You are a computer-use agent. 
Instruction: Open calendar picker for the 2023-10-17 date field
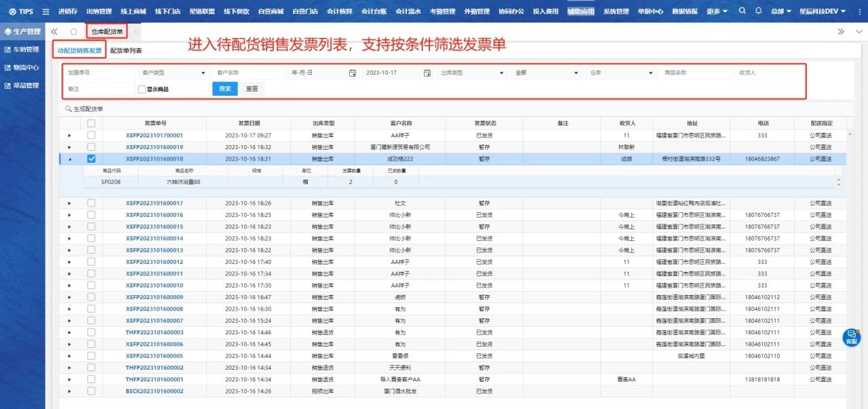pos(427,73)
